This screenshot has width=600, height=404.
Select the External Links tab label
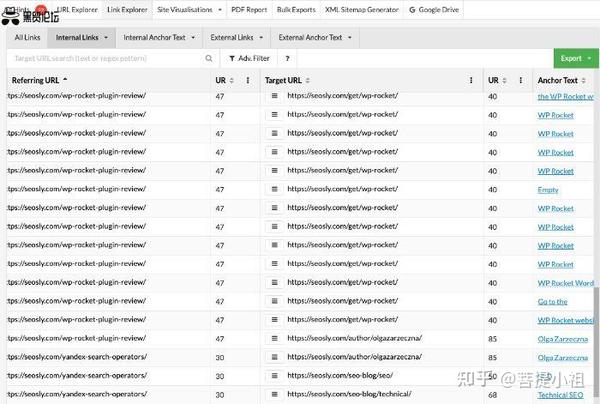[x=232, y=37]
